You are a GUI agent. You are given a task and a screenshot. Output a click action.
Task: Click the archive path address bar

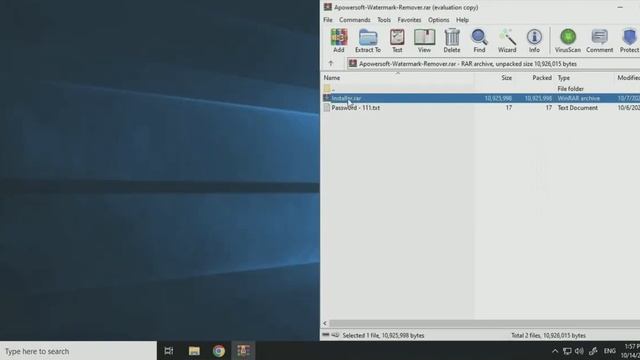(493, 64)
